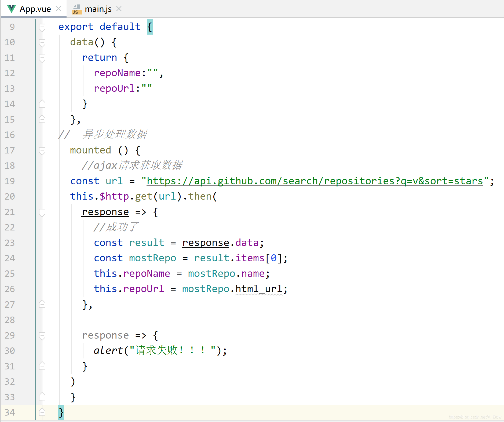
Task: Click the fold end marker at line 31
Action: point(42,366)
